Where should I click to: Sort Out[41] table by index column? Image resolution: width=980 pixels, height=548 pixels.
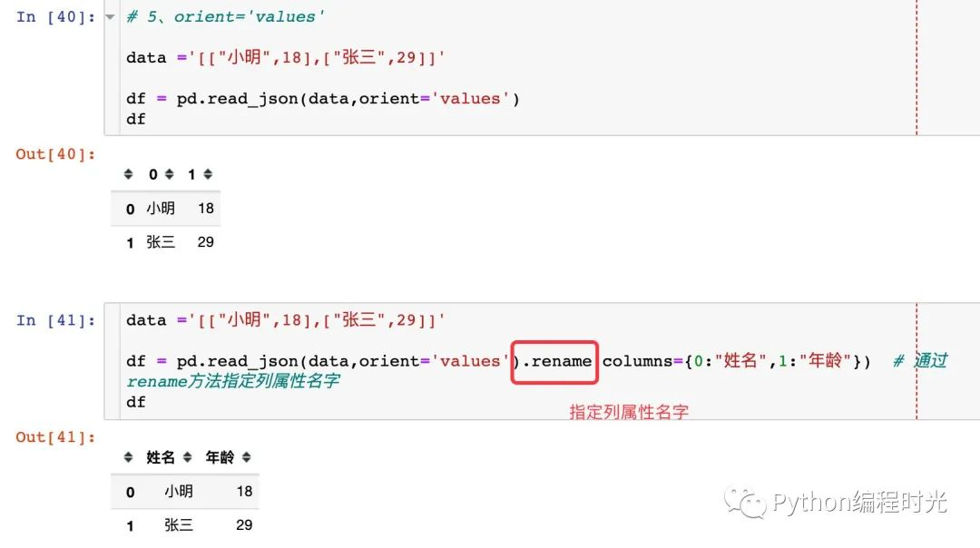[128, 457]
